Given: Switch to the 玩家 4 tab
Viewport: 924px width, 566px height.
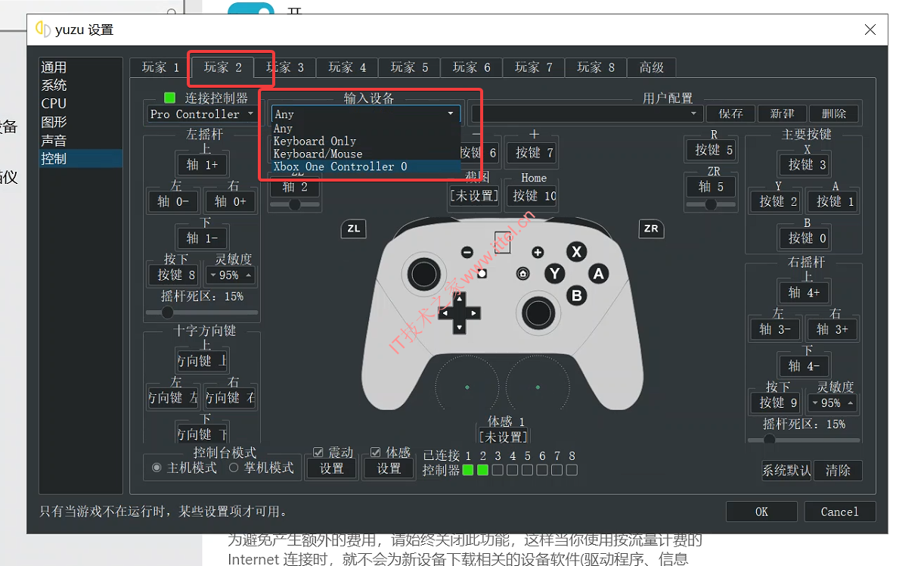Looking at the screenshot, I should tap(347, 67).
